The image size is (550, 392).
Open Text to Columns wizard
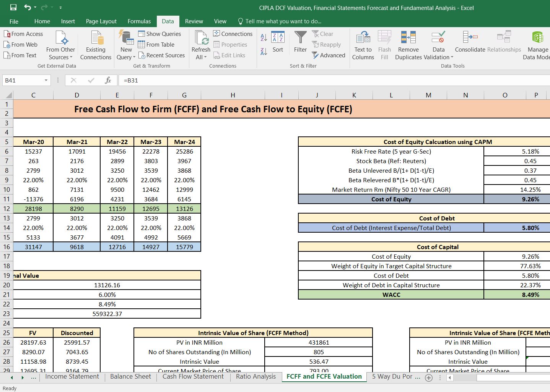pyautogui.click(x=363, y=45)
